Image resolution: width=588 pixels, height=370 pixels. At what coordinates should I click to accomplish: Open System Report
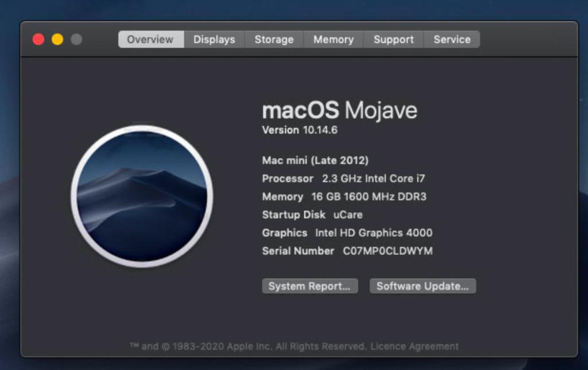pos(310,286)
